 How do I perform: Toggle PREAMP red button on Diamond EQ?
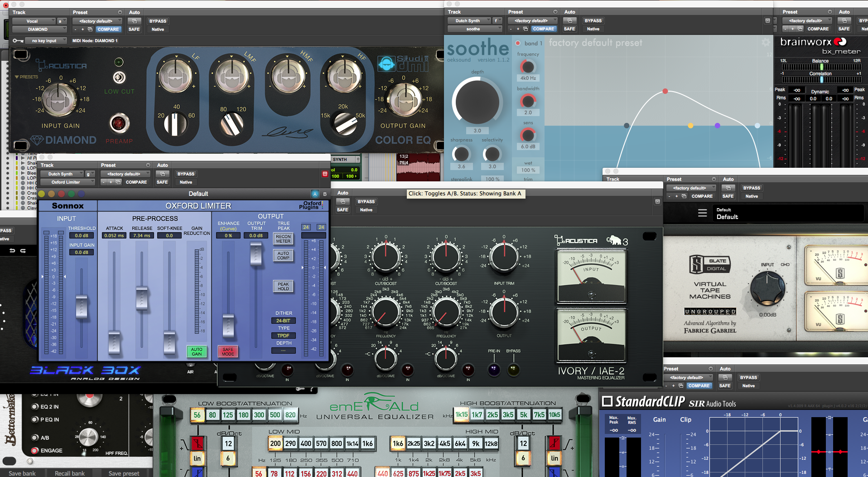tap(119, 123)
